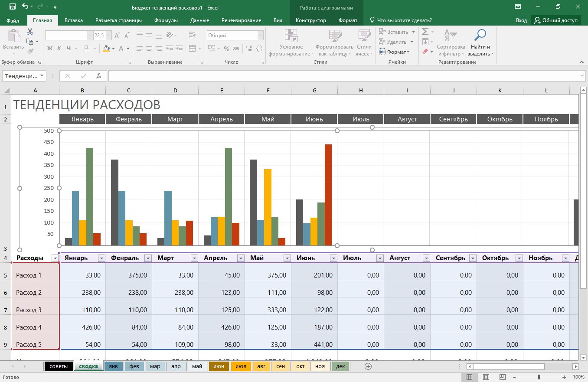588x382 pixels.
Task: Open the Январь column filter dropdown
Action: pyautogui.click(x=101, y=258)
